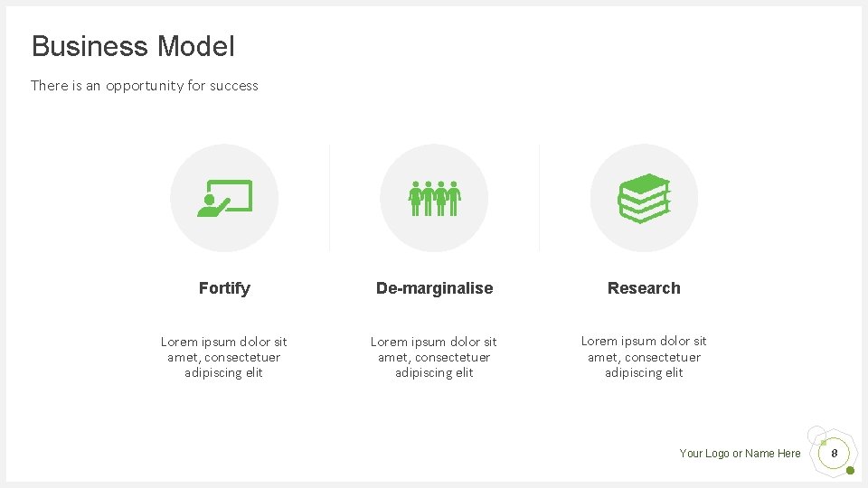Click the slide number 8 badge
This screenshot has height=488, width=868.
pyautogui.click(x=835, y=453)
